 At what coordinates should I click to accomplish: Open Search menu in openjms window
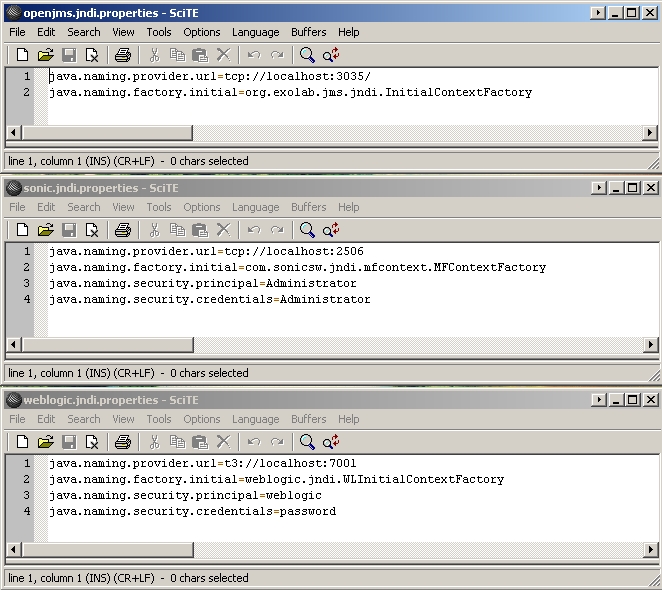84,32
